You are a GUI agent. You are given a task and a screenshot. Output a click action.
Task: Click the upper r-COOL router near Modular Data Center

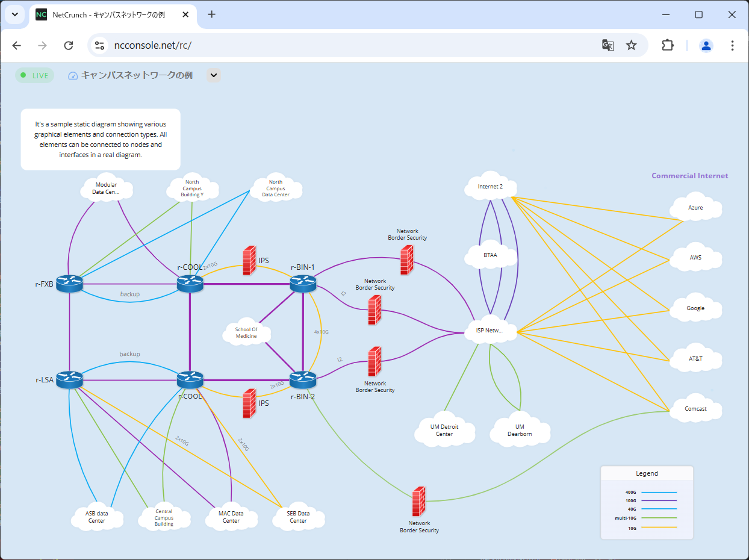click(x=190, y=284)
